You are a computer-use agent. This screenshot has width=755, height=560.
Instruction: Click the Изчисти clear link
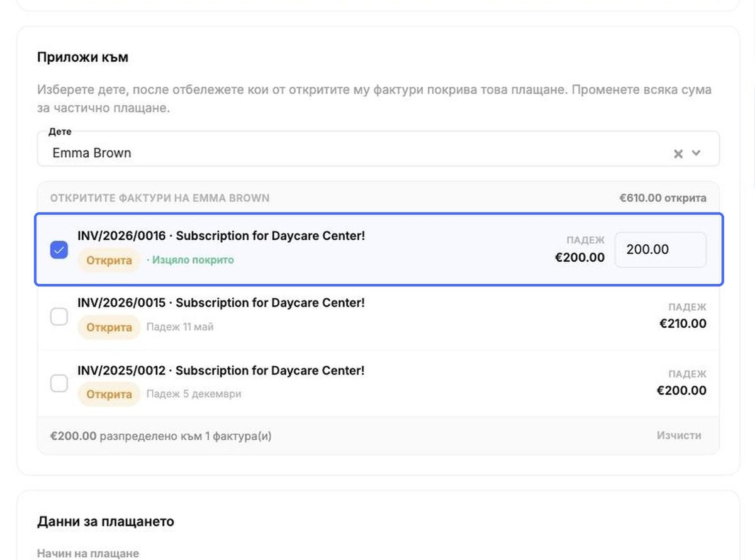pyautogui.click(x=679, y=435)
